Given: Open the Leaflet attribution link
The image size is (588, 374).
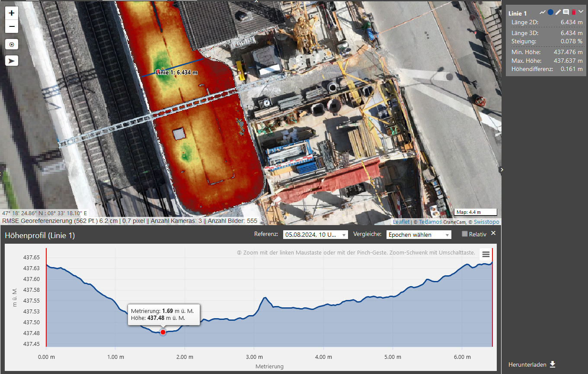Looking at the screenshot, I should pyautogui.click(x=401, y=222).
